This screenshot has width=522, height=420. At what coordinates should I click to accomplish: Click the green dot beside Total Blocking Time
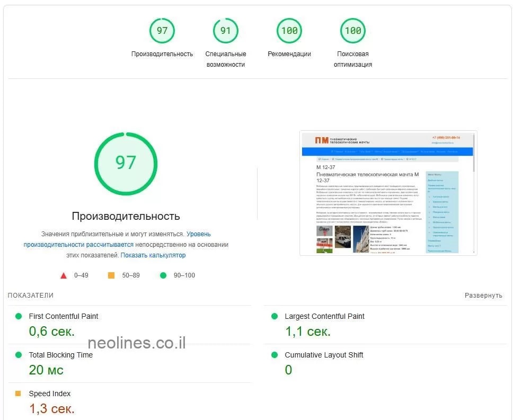click(x=19, y=355)
